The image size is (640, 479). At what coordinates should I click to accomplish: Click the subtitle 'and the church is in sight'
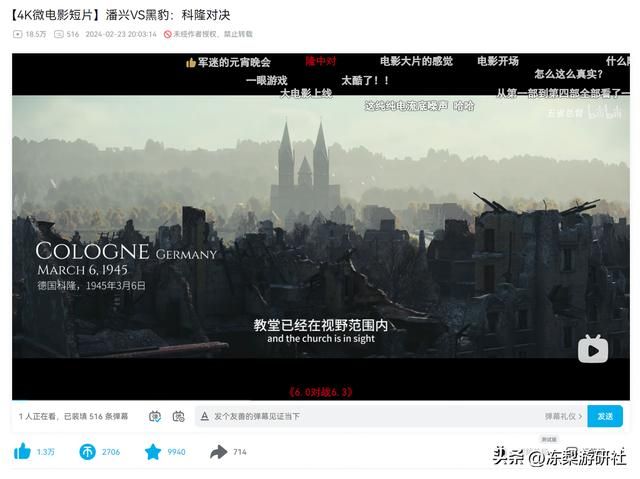(321, 339)
